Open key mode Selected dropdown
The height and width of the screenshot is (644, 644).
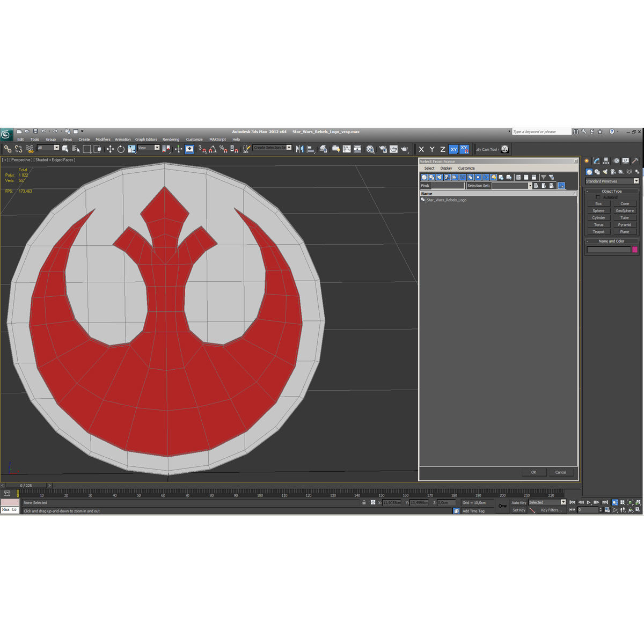tap(563, 502)
